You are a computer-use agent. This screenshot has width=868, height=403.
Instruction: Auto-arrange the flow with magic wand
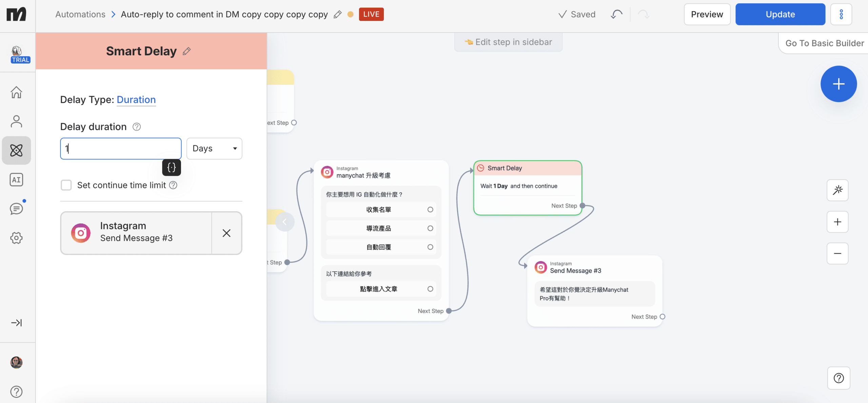[x=837, y=190]
